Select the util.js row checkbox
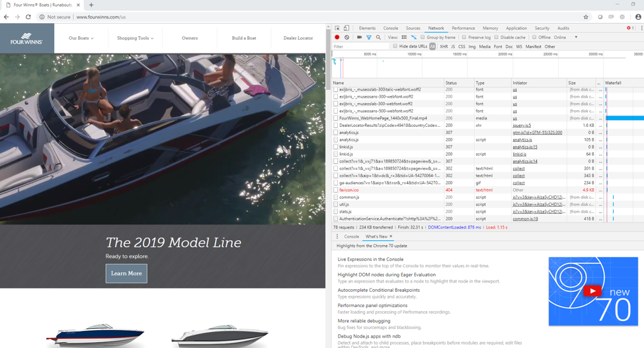Image resolution: width=644 pixels, height=348 pixels. point(336,204)
